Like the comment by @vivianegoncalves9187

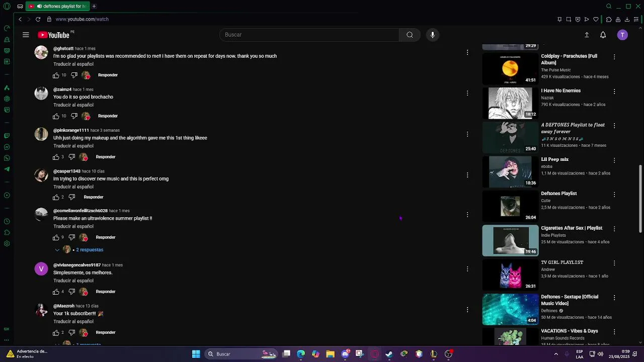click(x=56, y=292)
